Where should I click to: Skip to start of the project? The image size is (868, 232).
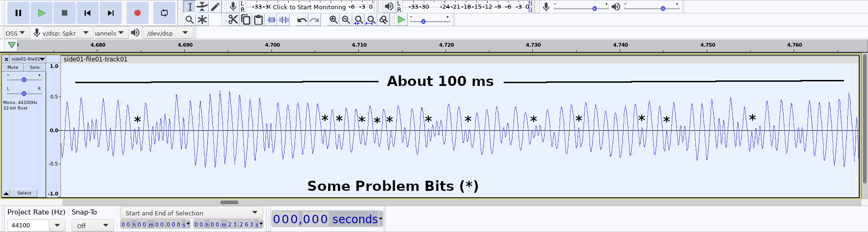tap(87, 13)
